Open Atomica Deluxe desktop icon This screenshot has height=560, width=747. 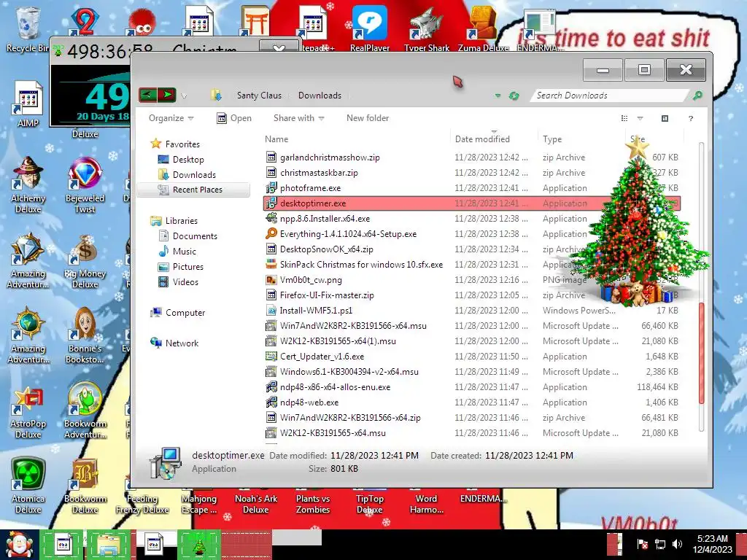coord(28,486)
